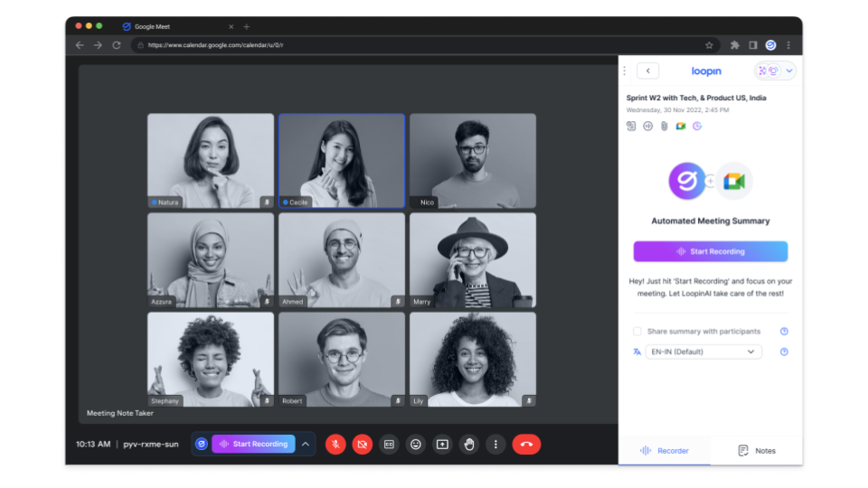Image resolution: width=868 pixels, height=488 pixels.
Task: Mute the microphone in the call bar
Action: coord(335,444)
